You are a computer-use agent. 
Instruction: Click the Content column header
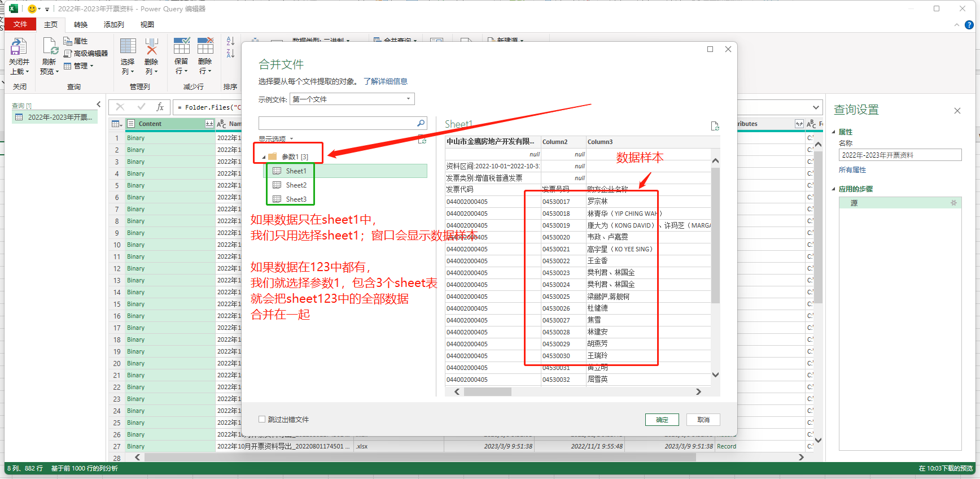pyautogui.click(x=169, y=124)
